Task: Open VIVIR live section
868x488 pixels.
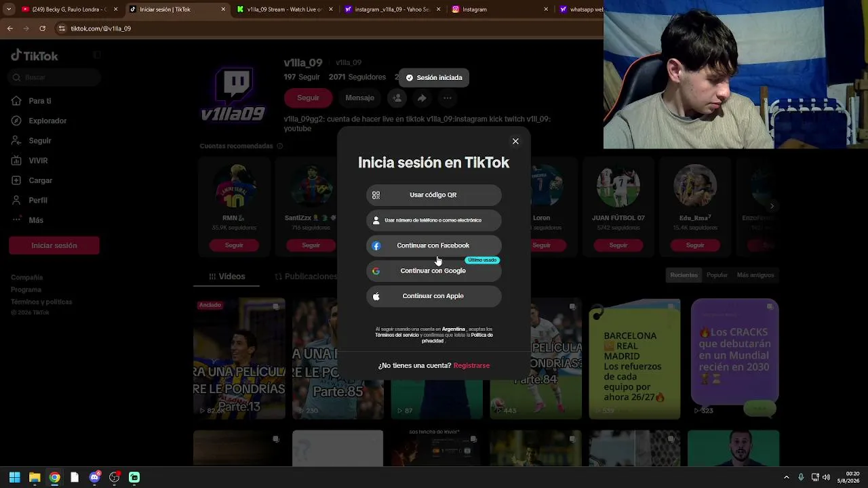Action: (x=38, y=161)
